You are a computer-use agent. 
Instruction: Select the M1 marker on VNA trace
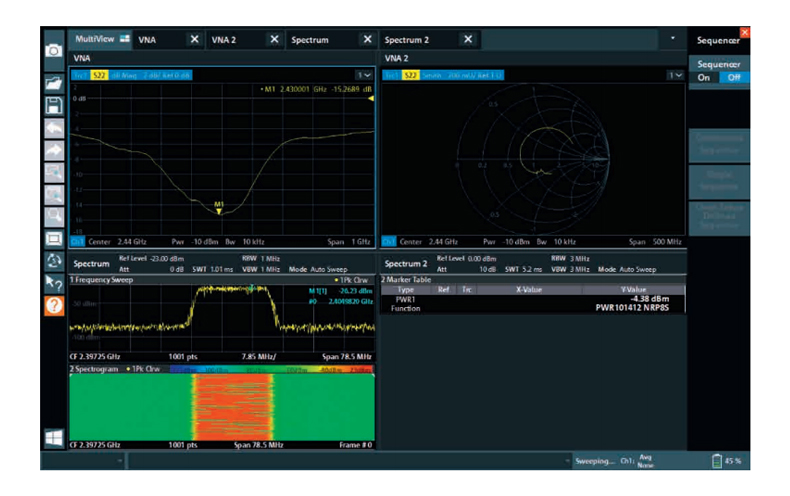point(219,208)
